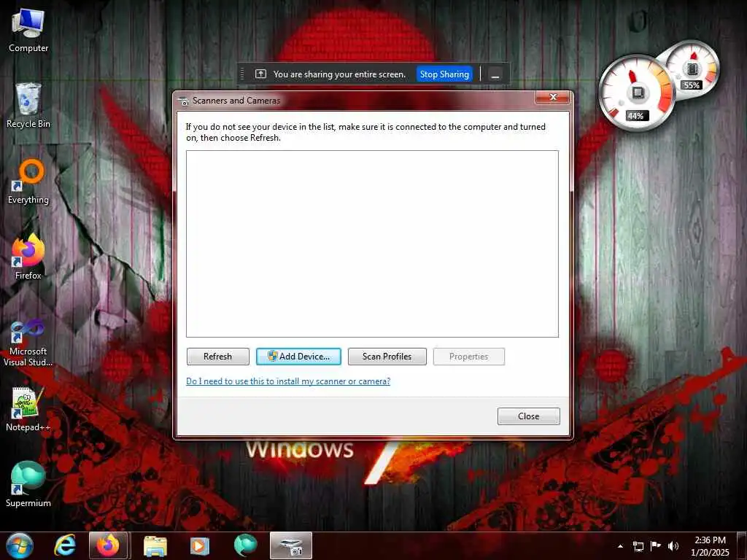
Task: Launch Internet Explorer from taskbar
Action: (x=65, y=545)
